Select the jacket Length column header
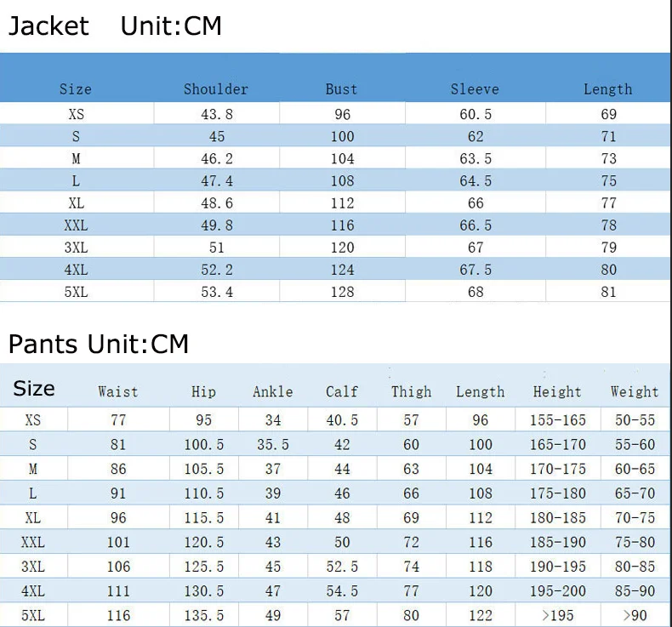Viewport: 672px width, 627px height. point(608,89)
